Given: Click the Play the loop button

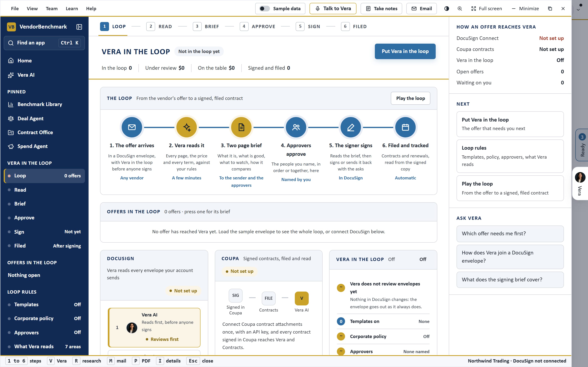Looking at the screenshot, I should 410,98.
